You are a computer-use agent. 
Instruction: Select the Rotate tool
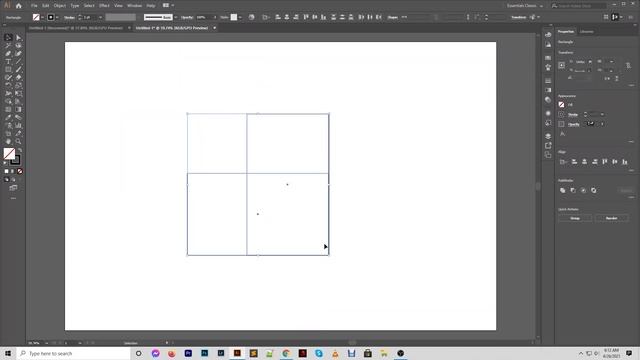(x=8, y=85)
